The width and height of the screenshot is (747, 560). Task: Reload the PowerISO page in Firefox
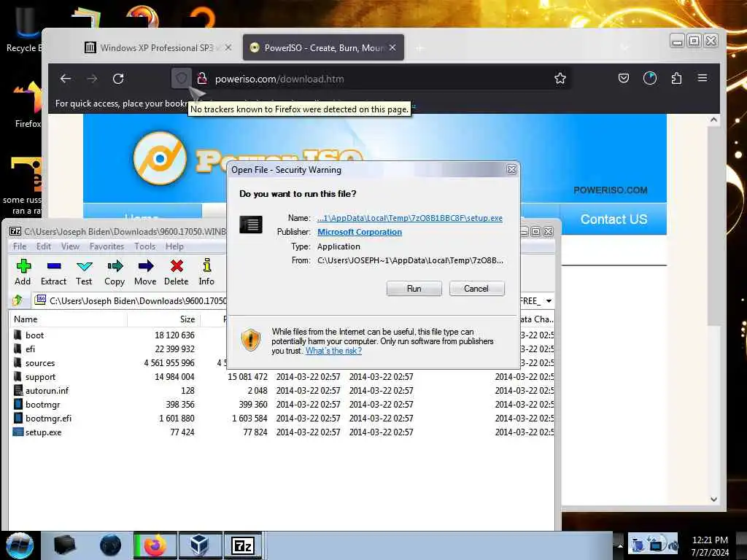pos(118,79)
